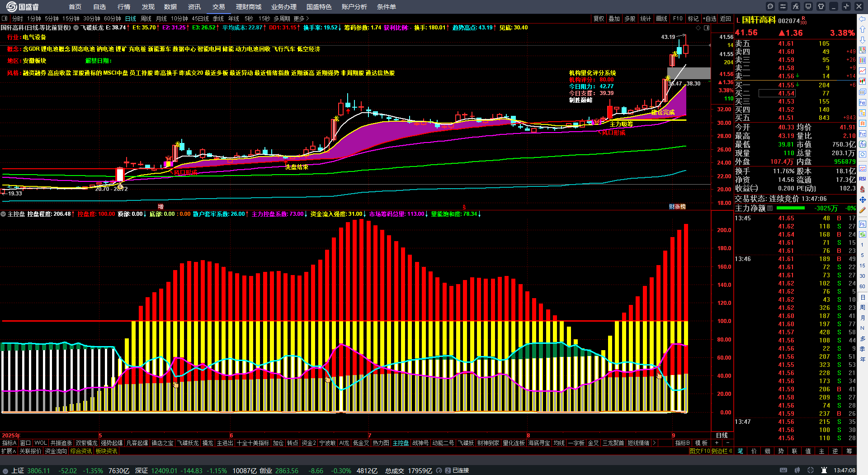Click the monitor display icon in title bar
868x475 pixels.
808,6
